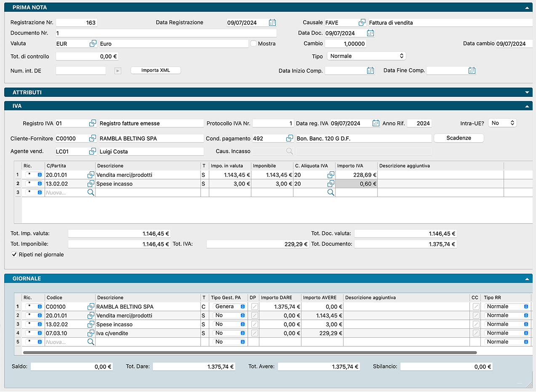The image size is (536, 392).
Task: Open calendar picker for Data Registrazione
Action: click(272, 23)
